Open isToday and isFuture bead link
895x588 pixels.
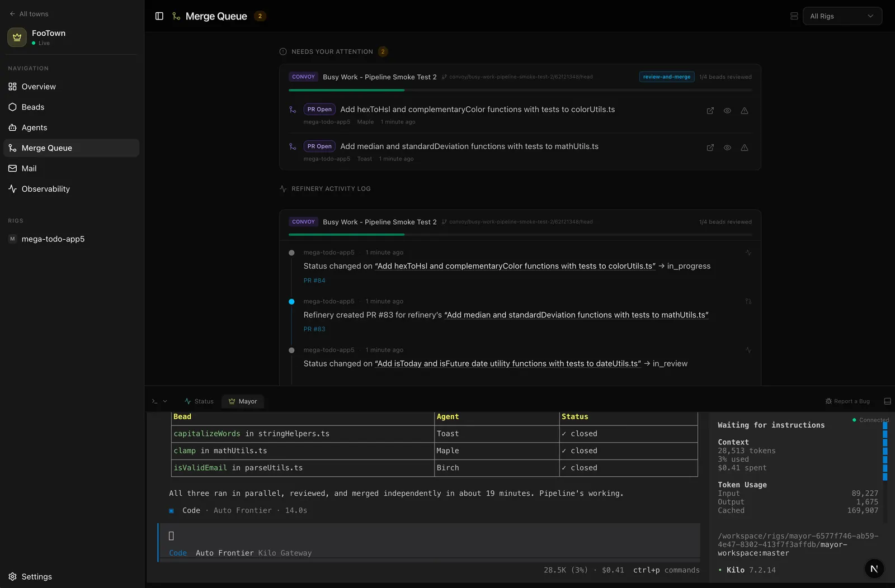tap(508, 363)
